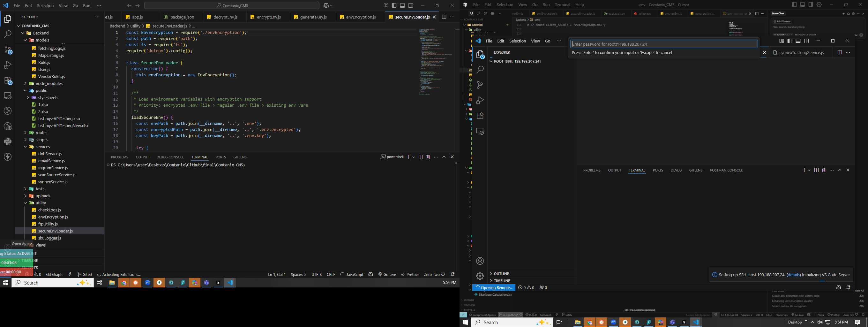Toggle left sidebar in Cursor title bar
Image resolution: width=868 pixels, height=327 pixels.
(x=794, y=4)
